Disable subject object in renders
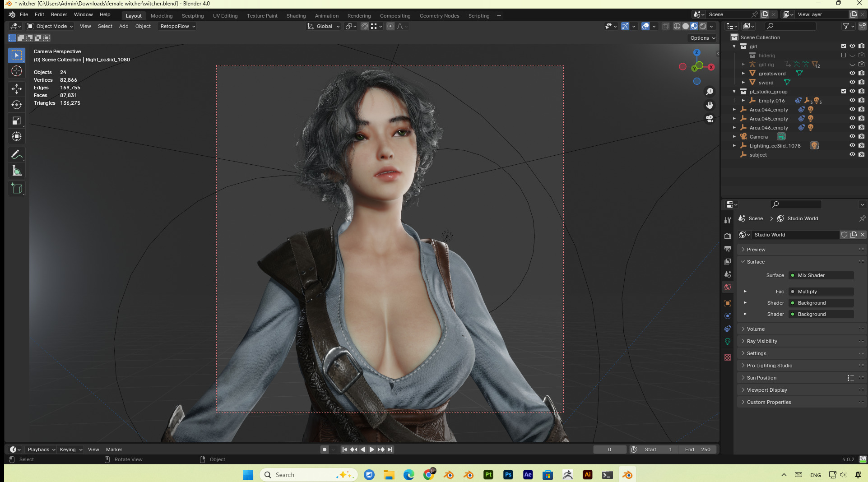868x482 pixels. (x=861, y=154)
